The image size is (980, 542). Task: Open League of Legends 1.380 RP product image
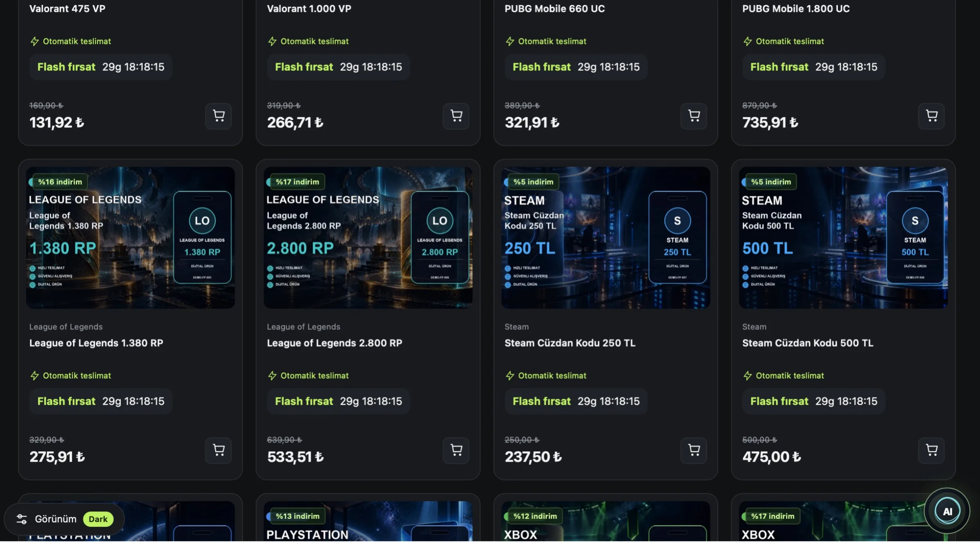[x=130, y=238]
